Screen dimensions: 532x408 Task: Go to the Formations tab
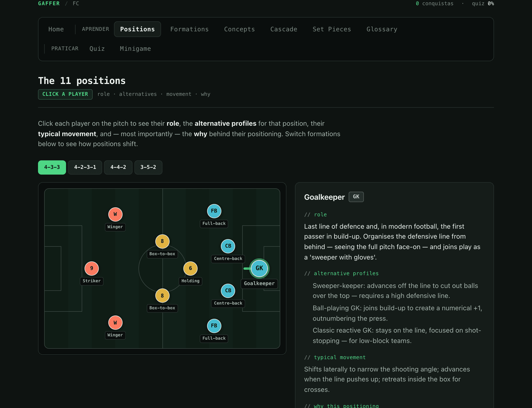[x=190, y=29]
